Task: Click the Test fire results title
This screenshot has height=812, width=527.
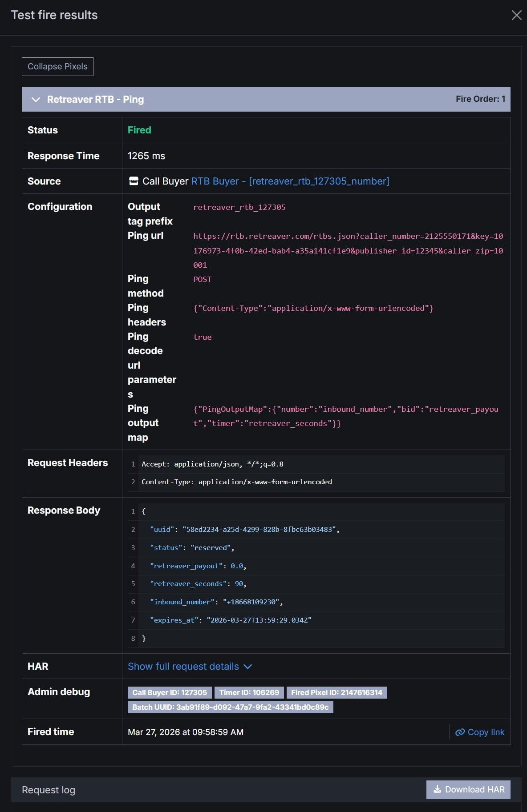Action: coord(54,15)
